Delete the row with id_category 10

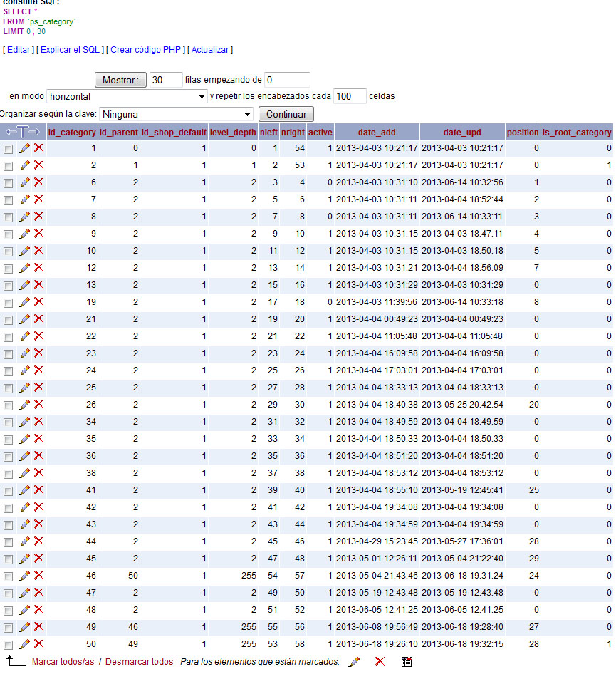[x=38, y=251]
